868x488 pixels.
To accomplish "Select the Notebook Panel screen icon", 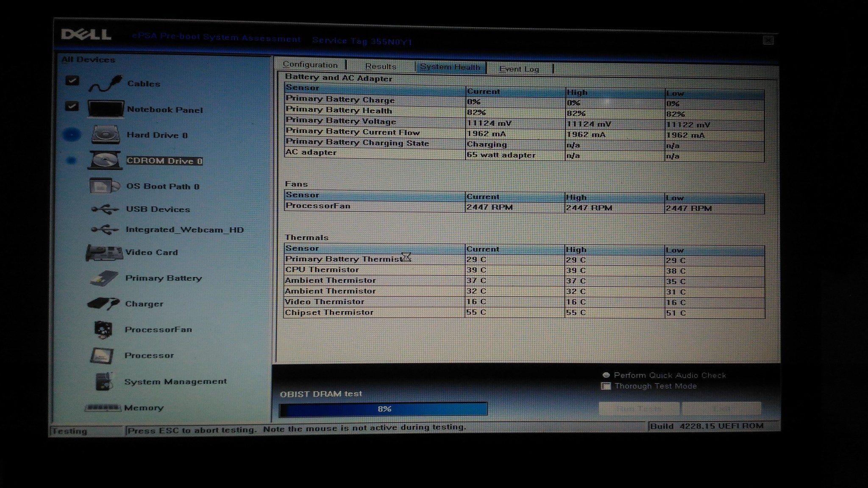I will coord(106,109).
